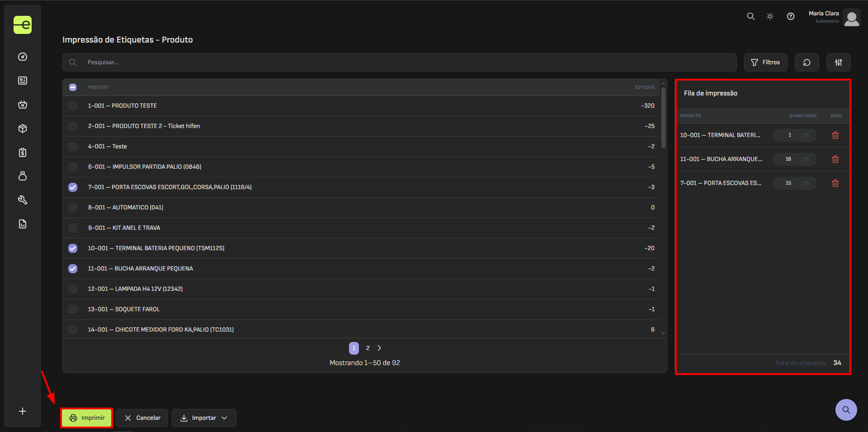Open the Filtros filter button
Screen dimensions: 868x432
(766, 62)
